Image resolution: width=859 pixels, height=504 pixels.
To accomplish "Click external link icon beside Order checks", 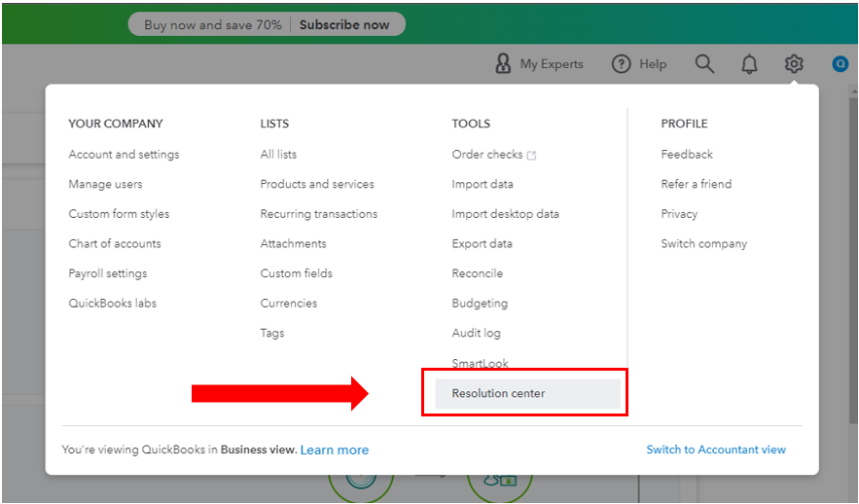I will (531, 156).
